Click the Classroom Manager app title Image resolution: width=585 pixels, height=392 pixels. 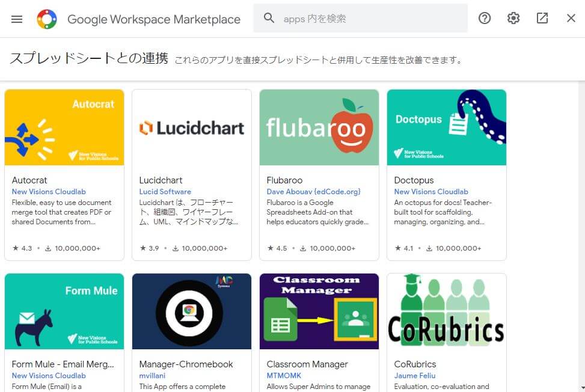(307, 364)
